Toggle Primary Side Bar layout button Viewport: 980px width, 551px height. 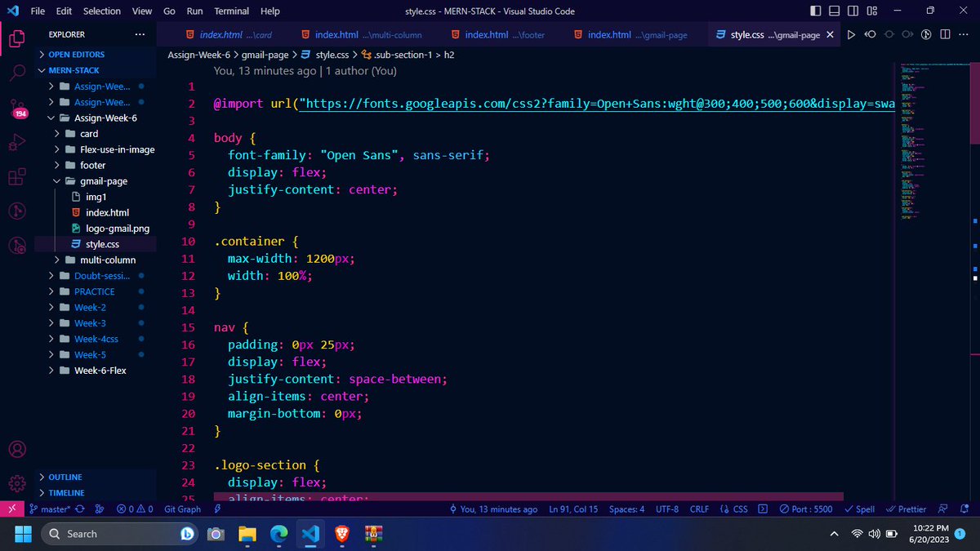point(817,11)
